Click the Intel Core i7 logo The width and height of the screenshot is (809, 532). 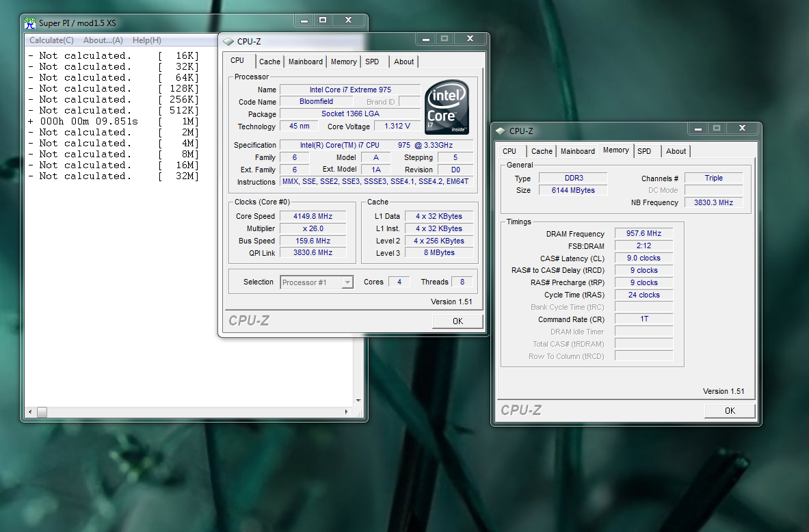coord(447,107)
